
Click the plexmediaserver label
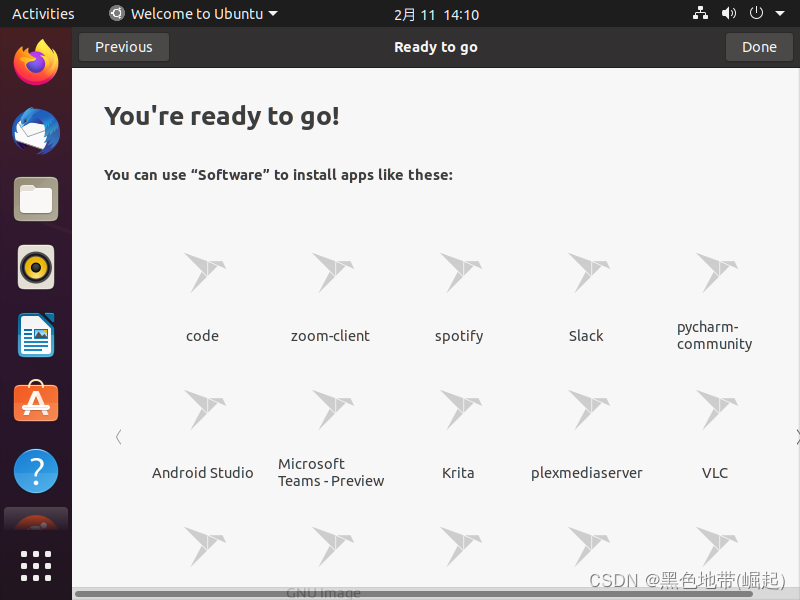coord(587,473)
